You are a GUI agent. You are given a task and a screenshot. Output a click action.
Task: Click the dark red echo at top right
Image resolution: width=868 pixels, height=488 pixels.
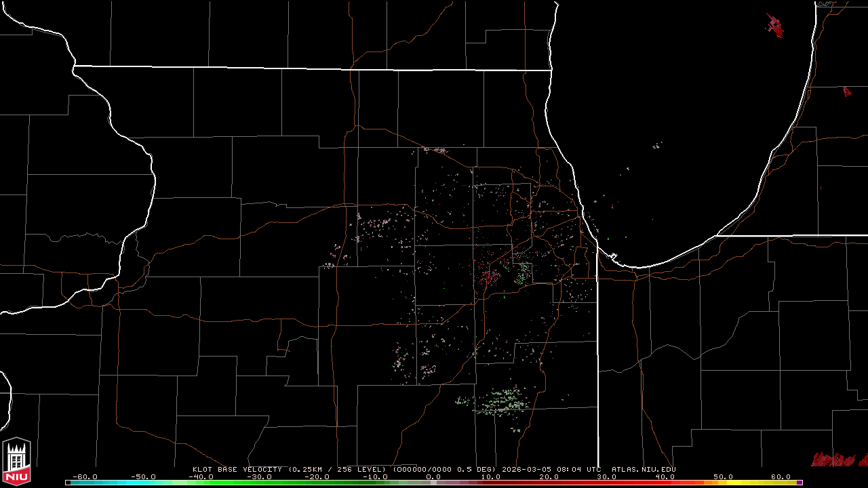(x=775, y=25)
